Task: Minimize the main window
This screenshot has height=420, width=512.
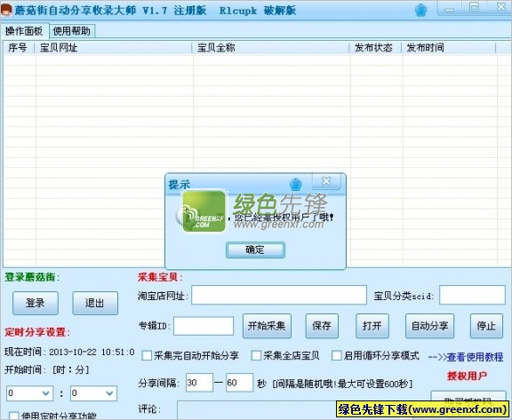Action: pyautogui.click(x=450, y=9)
